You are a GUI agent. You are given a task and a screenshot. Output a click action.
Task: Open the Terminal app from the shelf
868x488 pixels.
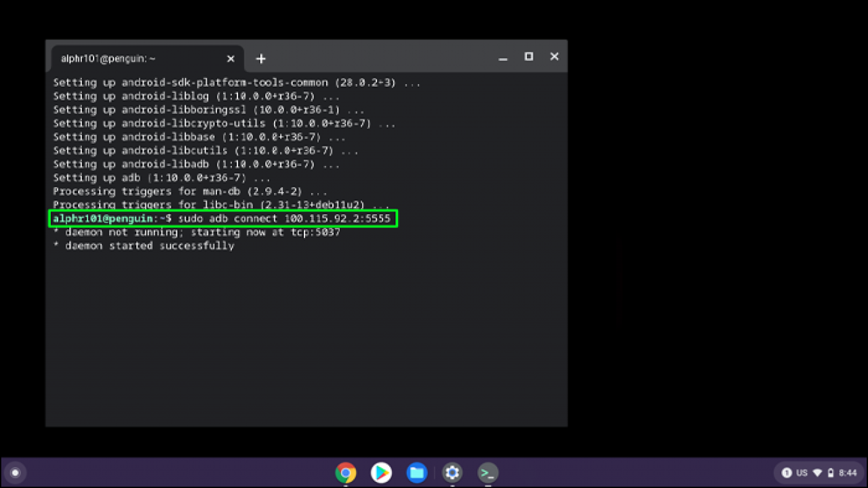pos(488,472)
